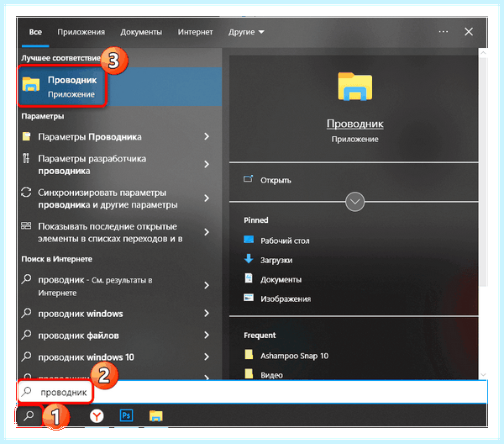504x444 pixels.
Task: Switch to the Интернет tab
Action: 195,32
